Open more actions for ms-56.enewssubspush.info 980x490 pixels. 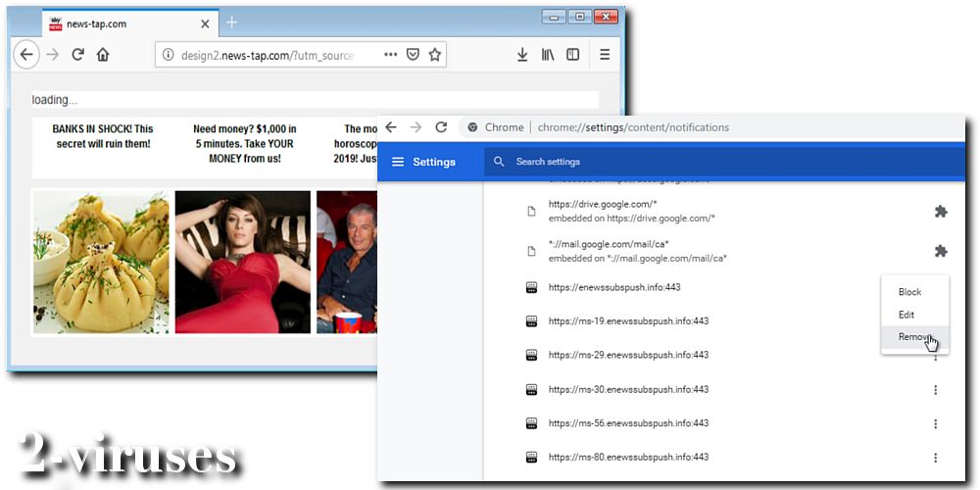tap(936, 423)
